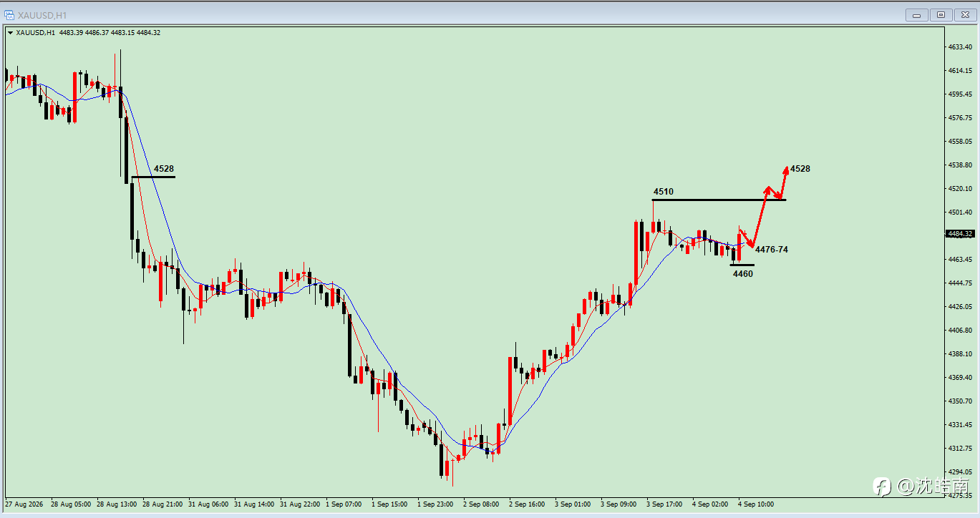
Task: Click the 4 Sep 10:00 time axis label
Action: [757, 504]
